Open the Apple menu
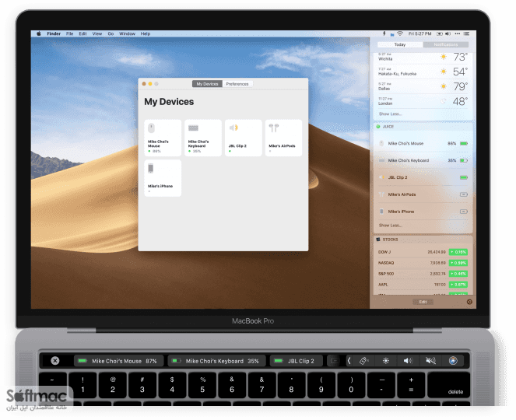The height and width of the screenshot is (420, 516). 38,33
